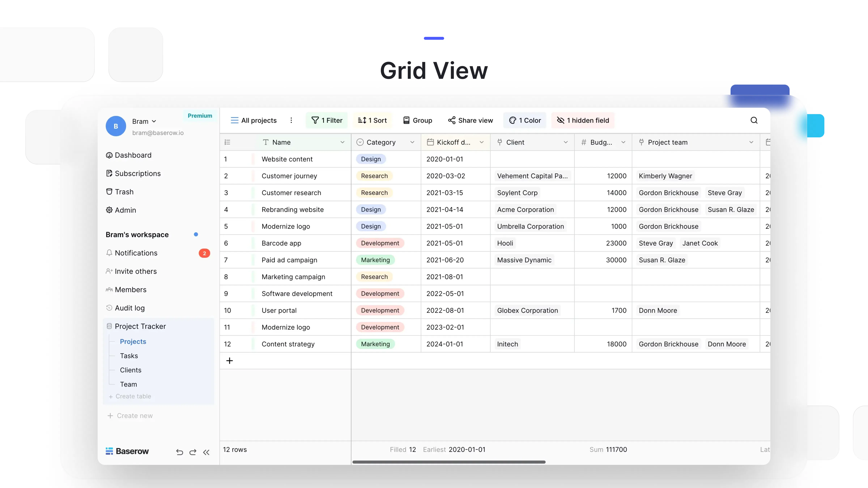
Task: Open Category column dropdown arrow
Action: 412,142
